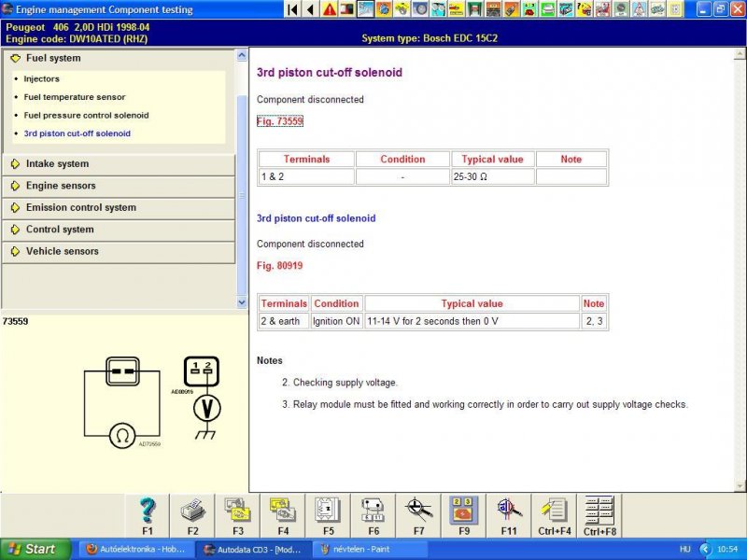This screenshot has width=747, height=560.
Task: Expand the Vehicle sensors section
Action: [119, 251]
